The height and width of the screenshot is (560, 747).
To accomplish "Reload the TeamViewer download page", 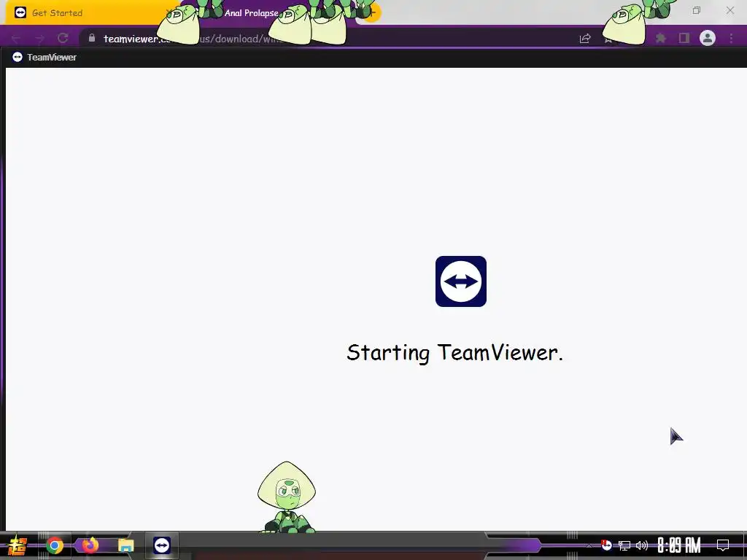I will [x=63, y=39].
